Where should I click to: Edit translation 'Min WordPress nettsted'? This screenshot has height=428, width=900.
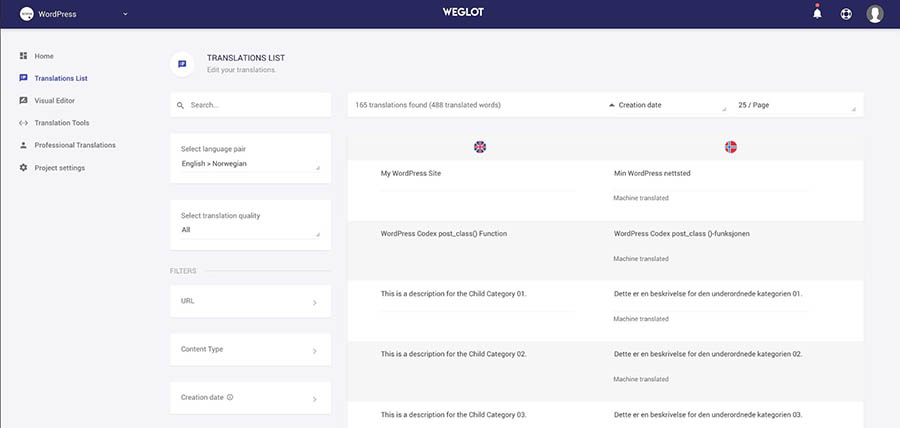pos(652,173)
